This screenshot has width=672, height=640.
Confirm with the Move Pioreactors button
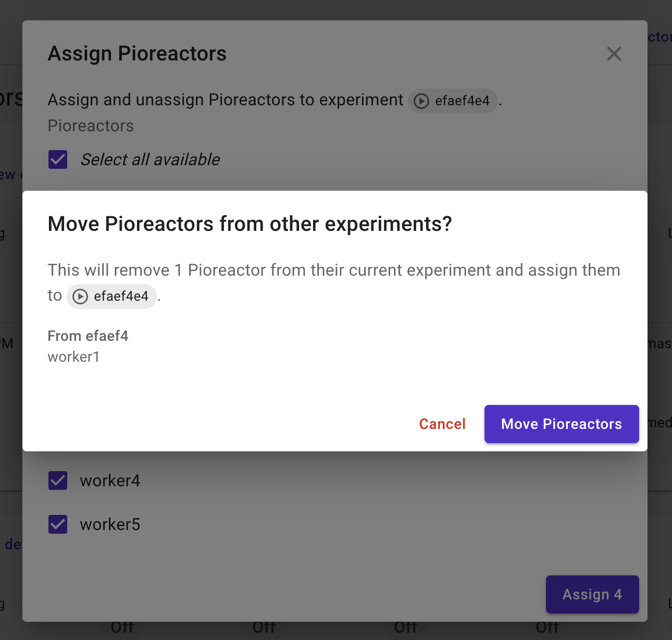click(x=562, y=424)
